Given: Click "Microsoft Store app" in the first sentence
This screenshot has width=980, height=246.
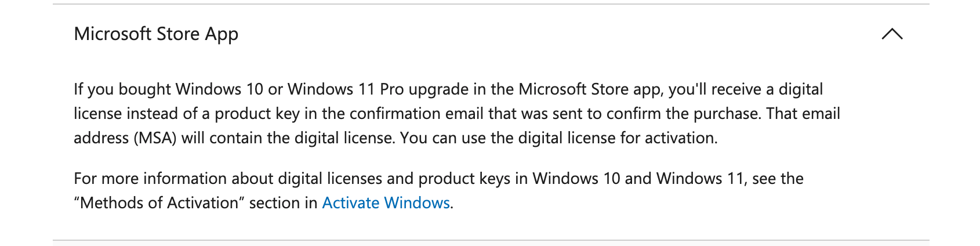Looking at the screenshot, I should click(590, 89).
